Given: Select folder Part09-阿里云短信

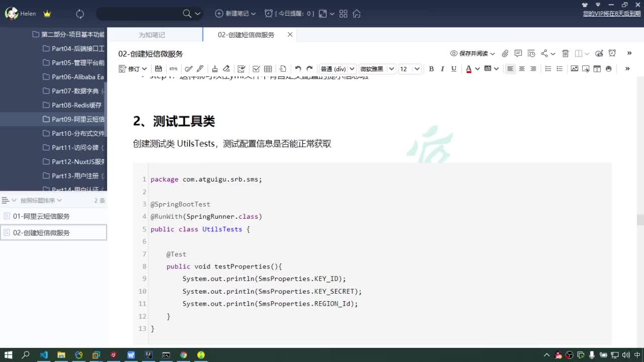Looking at the screenshot, I should [73, 119].
